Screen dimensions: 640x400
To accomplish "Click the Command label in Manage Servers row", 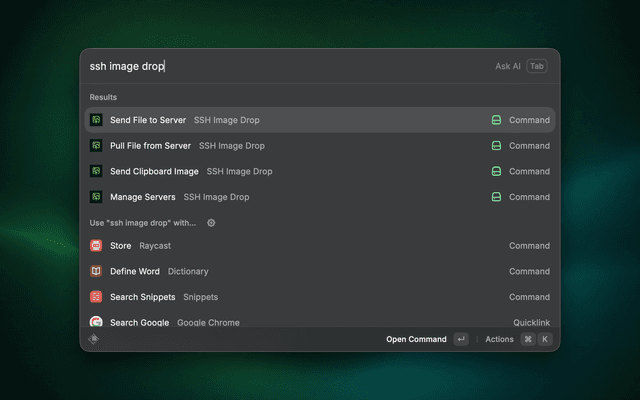I will pyautogui.click(x=529, y=197).
